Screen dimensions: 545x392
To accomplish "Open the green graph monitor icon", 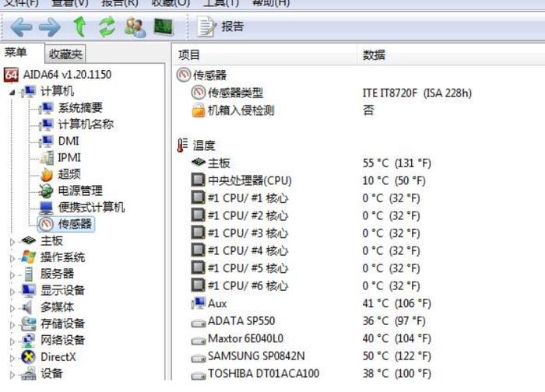I will click(163, 27).
